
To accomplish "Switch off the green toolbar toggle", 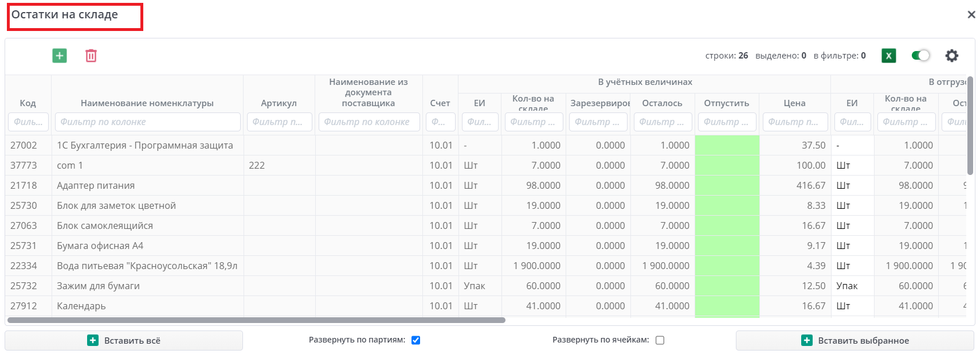I will pyautogui.click(x=920, y=56).
